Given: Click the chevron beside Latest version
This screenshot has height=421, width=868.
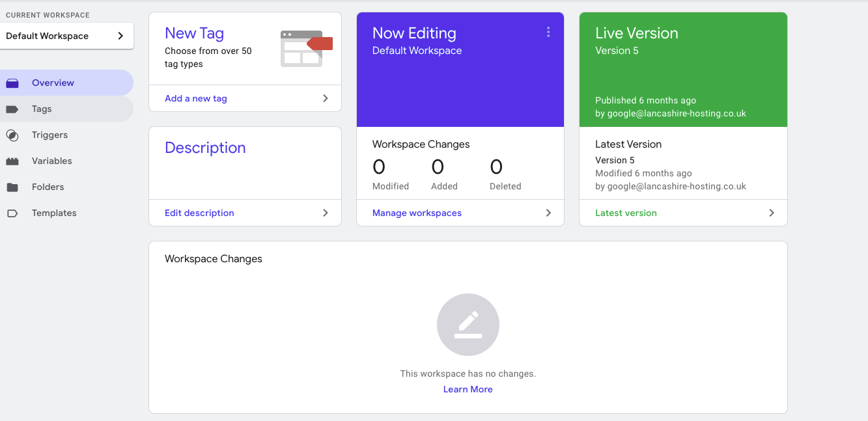Looking at the screenshot, I should [x=771, y=212].
